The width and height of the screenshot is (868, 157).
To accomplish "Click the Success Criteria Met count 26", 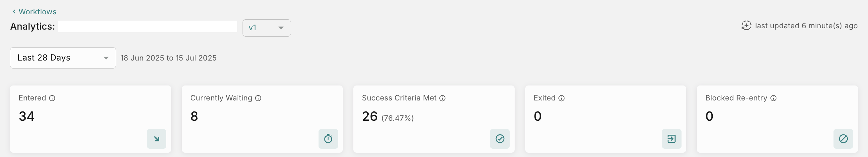I will click(x=370, y=116).
